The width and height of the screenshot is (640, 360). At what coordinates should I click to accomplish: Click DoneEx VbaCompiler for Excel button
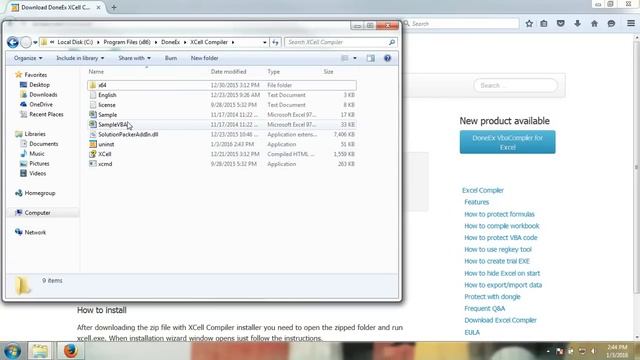[507, 142]
